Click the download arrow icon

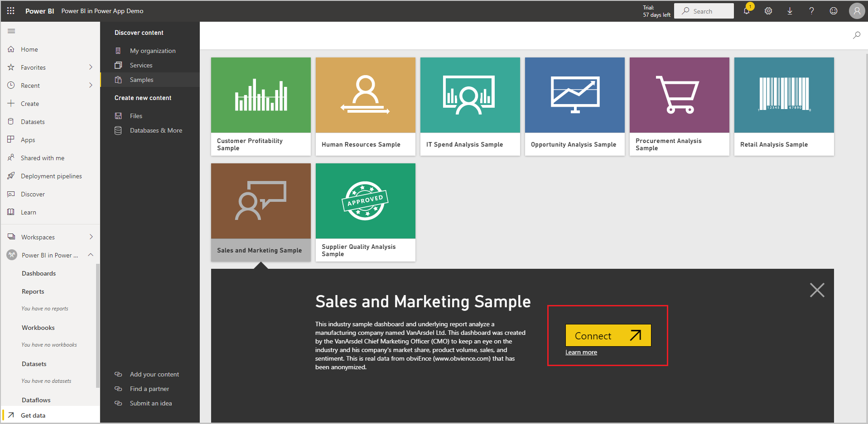tap(790, 11)
